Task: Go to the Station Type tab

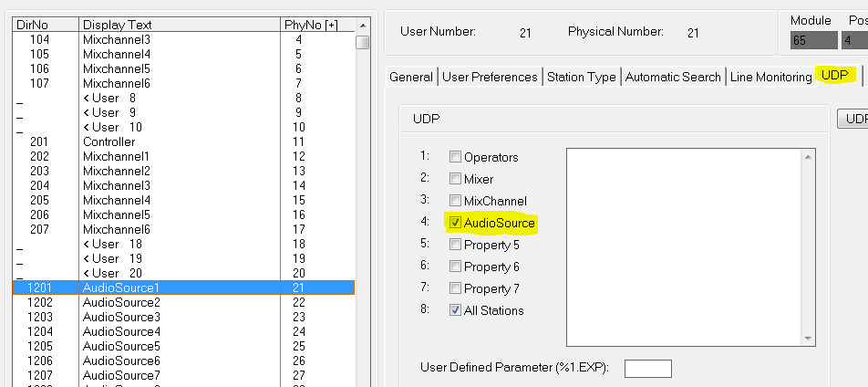Action: tap(581, 77)
